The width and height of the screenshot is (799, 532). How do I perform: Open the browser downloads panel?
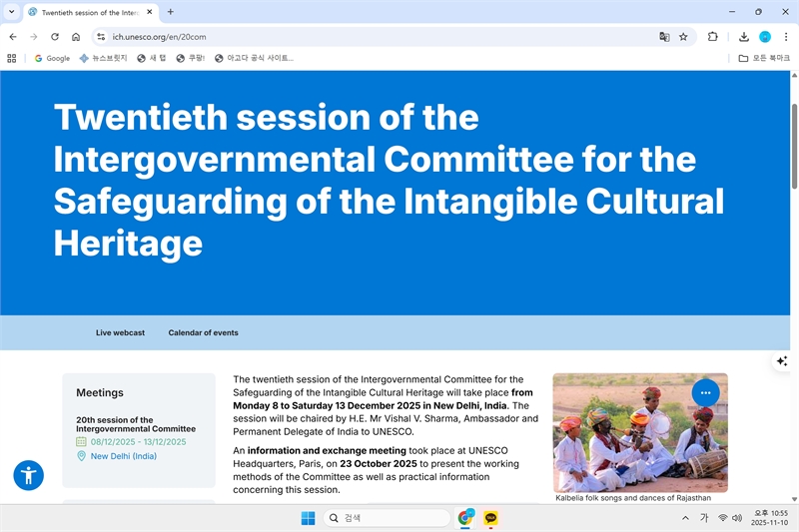point(744,37)
